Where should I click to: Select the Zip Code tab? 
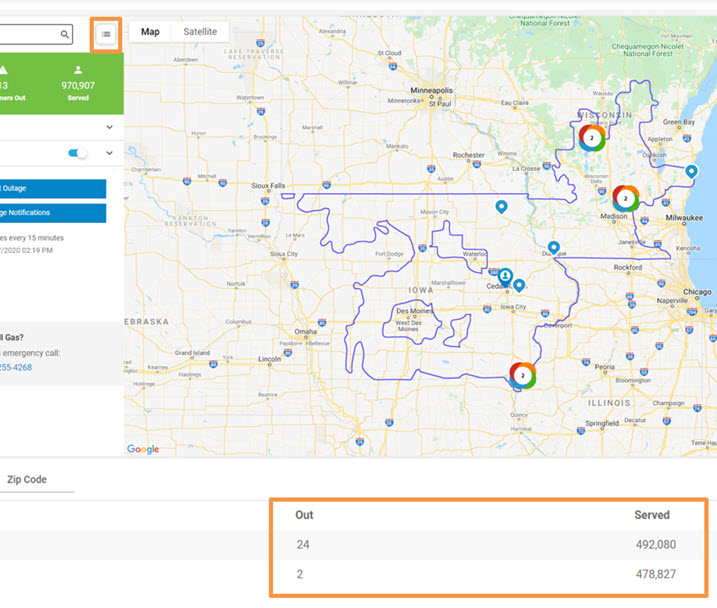[x=27, y=480]
